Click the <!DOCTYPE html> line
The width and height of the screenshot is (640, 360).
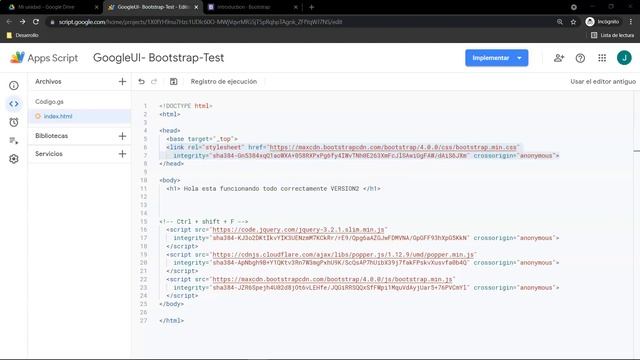(x=186, y=106)
